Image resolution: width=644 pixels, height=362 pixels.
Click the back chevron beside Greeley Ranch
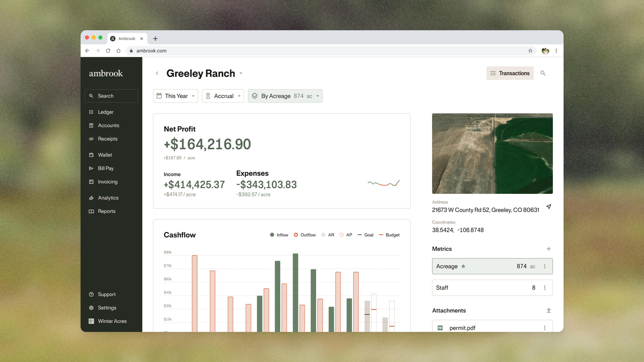click(157, 73)
